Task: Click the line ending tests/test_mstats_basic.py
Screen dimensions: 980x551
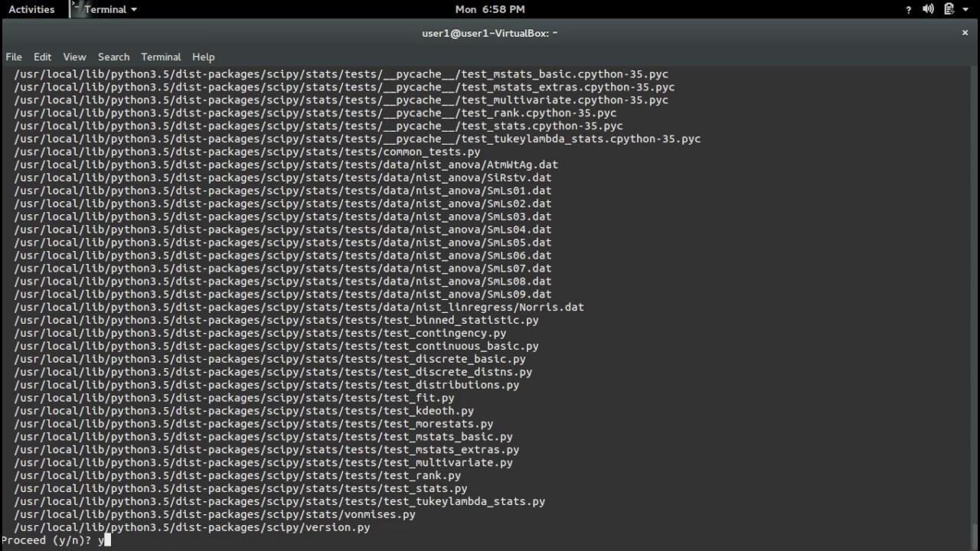Action: [x=263, y=437]
